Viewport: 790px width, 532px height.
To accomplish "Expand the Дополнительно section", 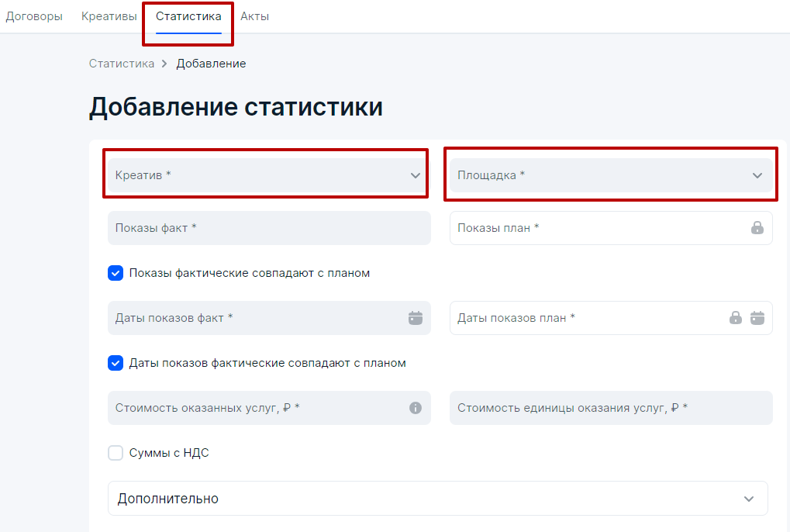I will (437, 498).
